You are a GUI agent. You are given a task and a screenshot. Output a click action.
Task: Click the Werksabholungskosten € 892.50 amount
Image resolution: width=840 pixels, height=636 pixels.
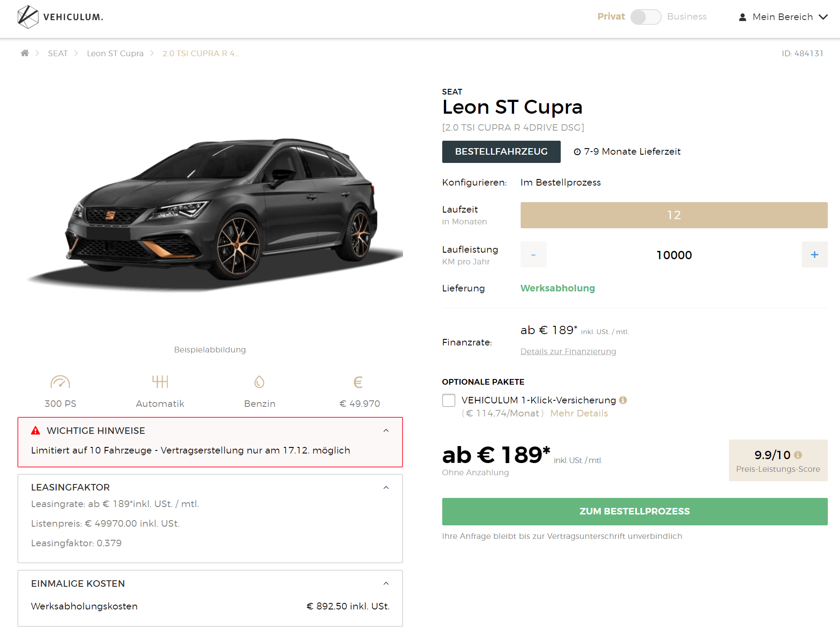[348, 606]
